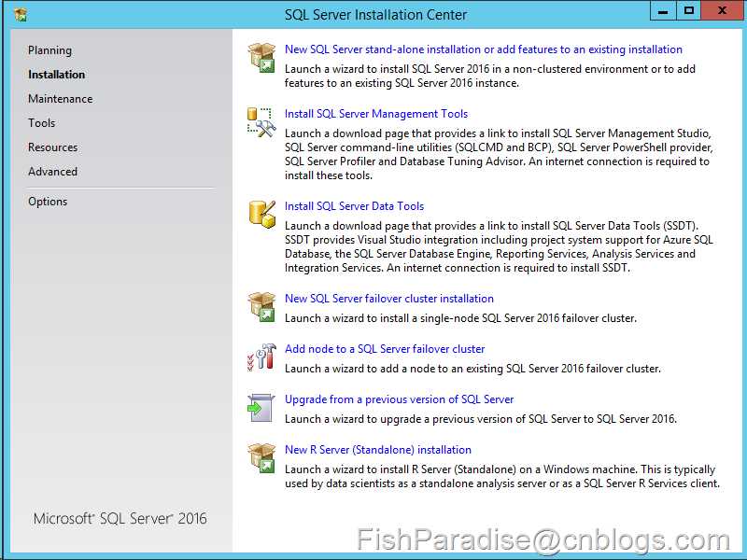
Task: Show the Resources section
Action: (x=53, y=147)
